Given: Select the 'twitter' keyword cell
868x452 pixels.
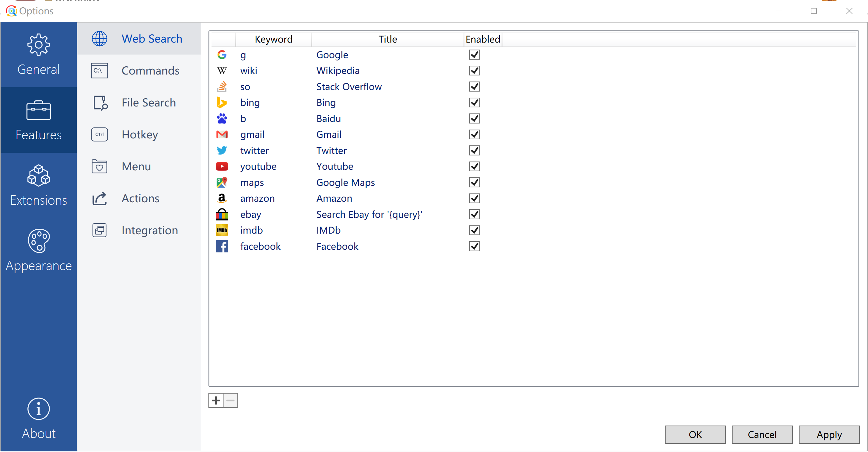Looking at the screenshot, I should pos(254,151).
